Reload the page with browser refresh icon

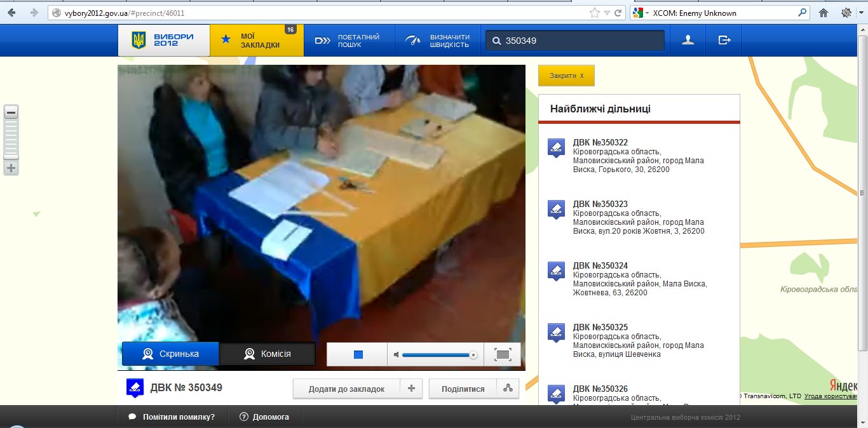pyautogui.click(x=618, y=13)
